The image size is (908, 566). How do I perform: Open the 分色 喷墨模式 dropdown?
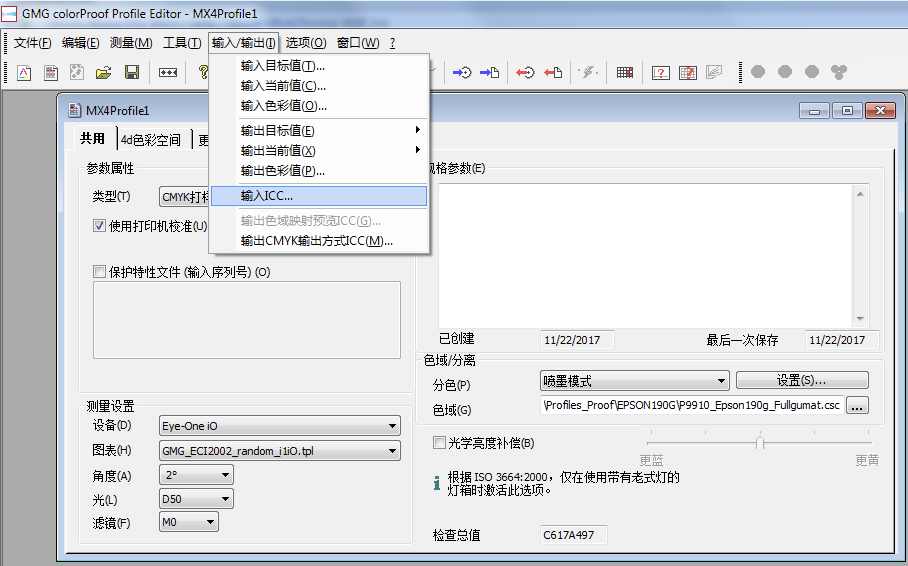[635, 381]
